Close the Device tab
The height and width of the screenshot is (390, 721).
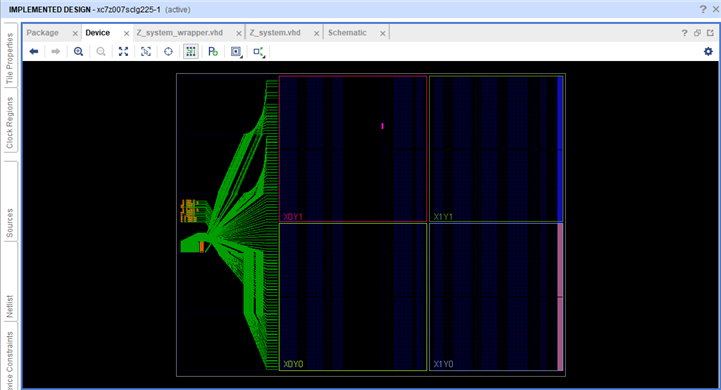126,34
